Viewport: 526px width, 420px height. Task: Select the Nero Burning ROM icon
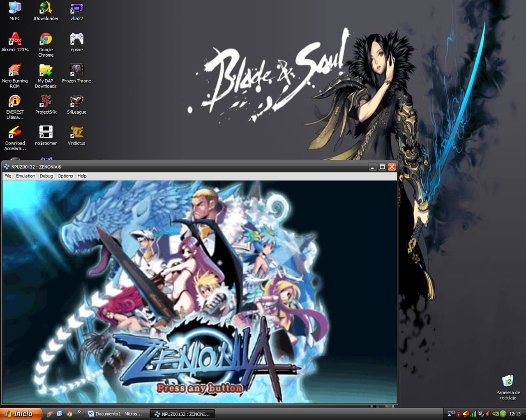click(15, 71)
